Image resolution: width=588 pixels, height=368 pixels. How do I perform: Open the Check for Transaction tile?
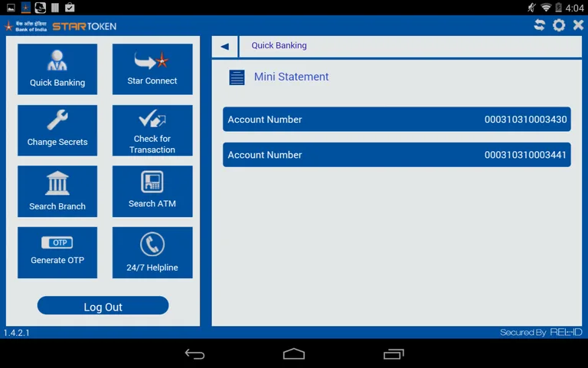pyautogui.click(x=152, y=130)
